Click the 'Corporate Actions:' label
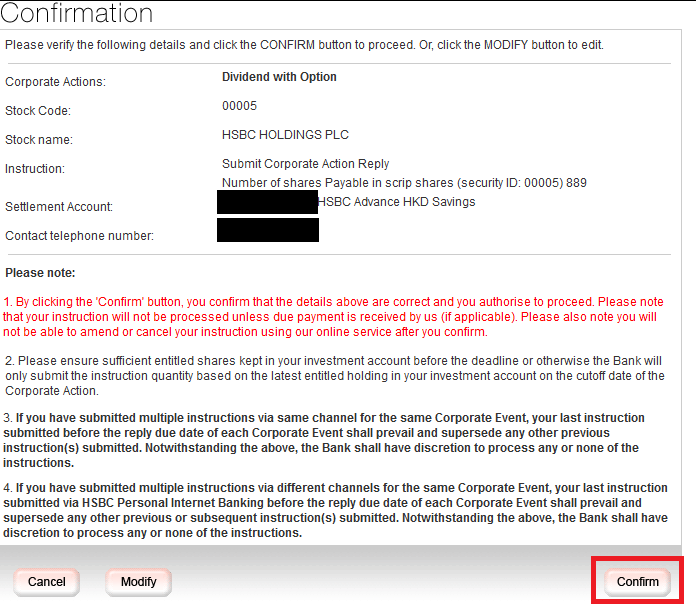Screen dimensions: 696x613 55,82
